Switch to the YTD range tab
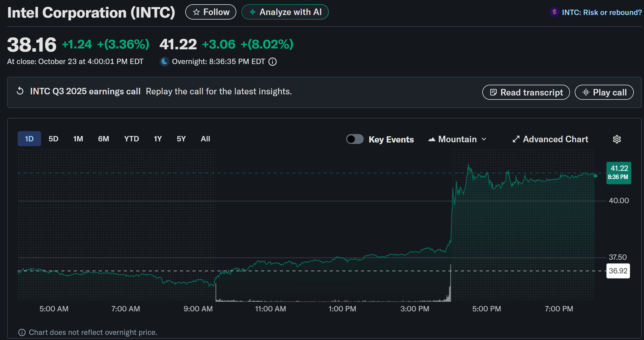The height and width of the screenshot is (340, 644). coord(131,139)
